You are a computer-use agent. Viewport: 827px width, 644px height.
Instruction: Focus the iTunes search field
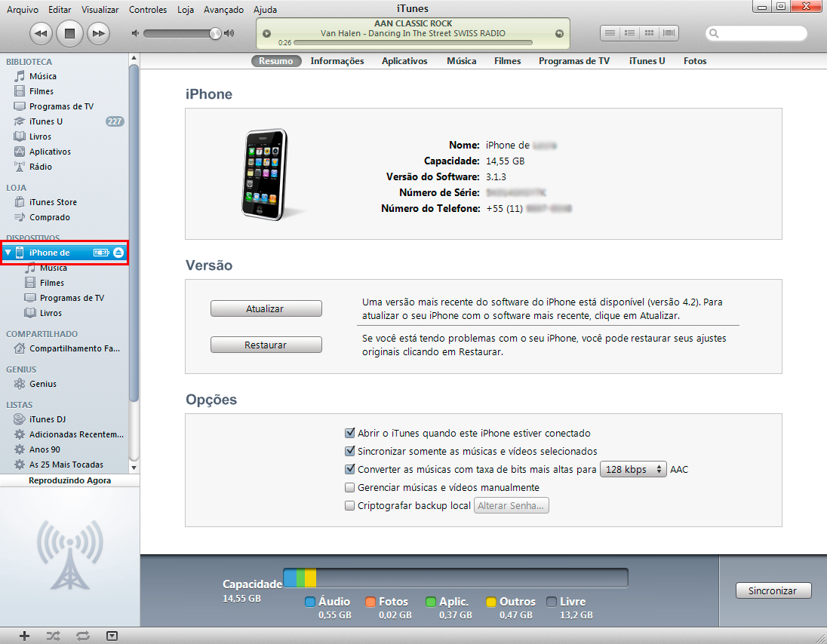pos(756,33)
